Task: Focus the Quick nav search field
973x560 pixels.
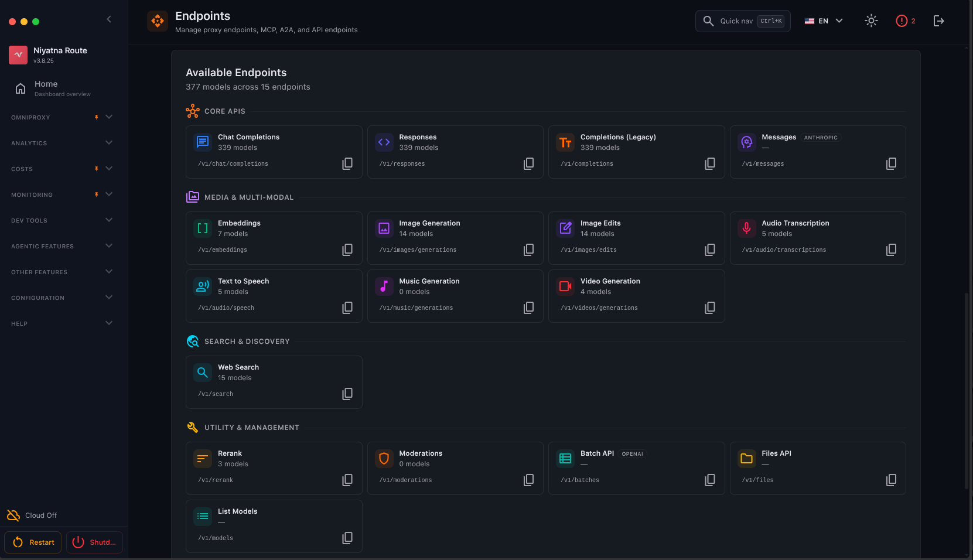Action: tap(743, 21)
